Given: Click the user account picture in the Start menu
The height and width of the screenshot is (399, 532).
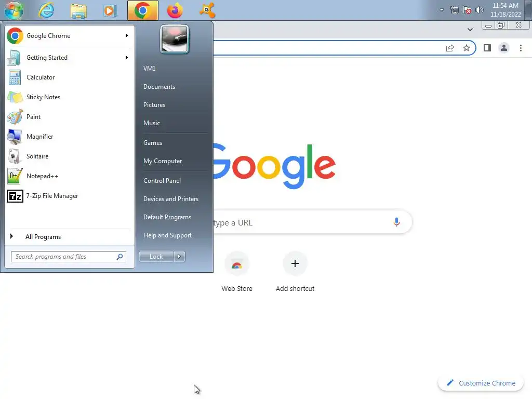Looking at the screenshot, I should [175, 39].
